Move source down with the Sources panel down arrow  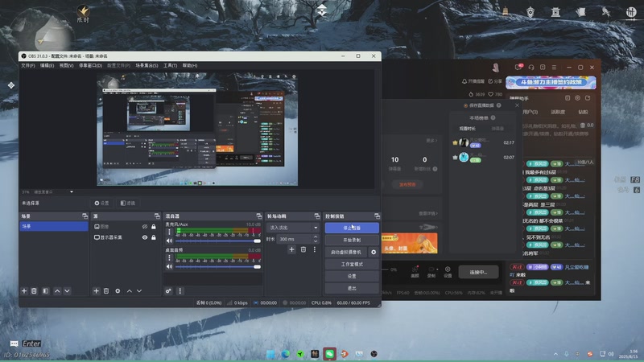point(139,290)
